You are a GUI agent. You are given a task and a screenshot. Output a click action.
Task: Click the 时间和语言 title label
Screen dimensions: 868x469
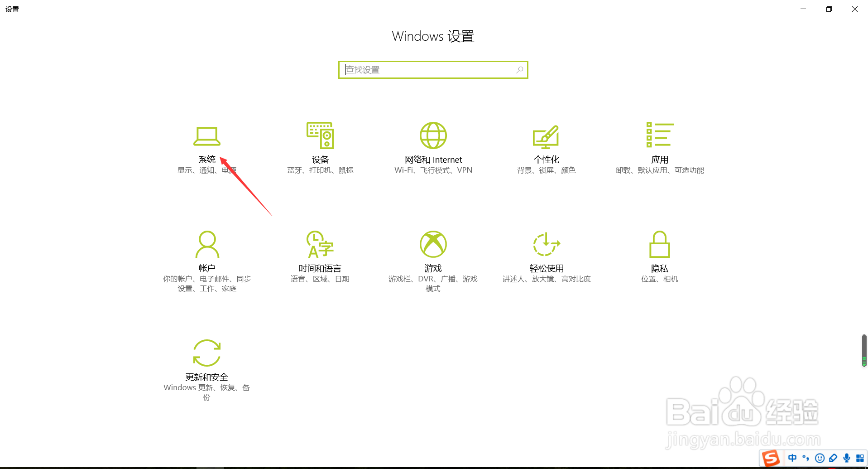point(320,268)
